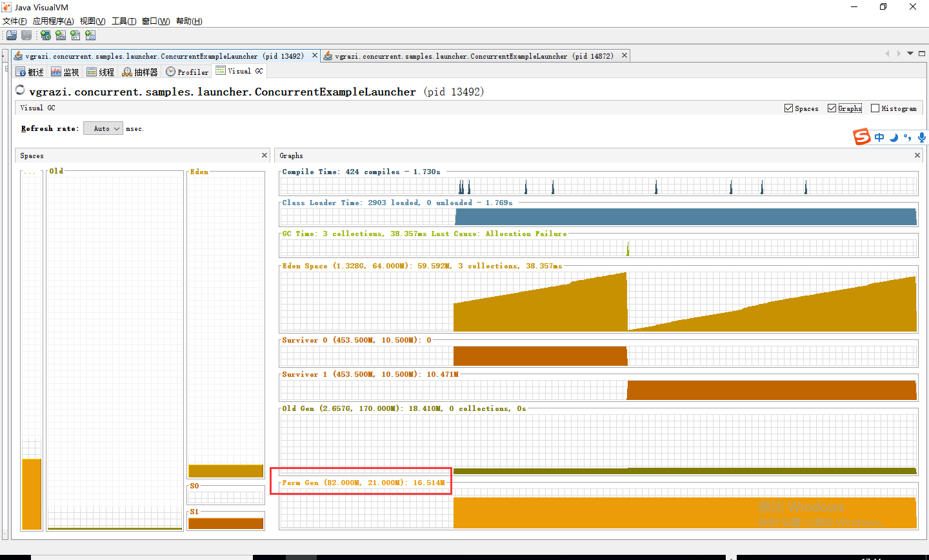Click the Java VisualVM title bar icon

coord(6,7)
